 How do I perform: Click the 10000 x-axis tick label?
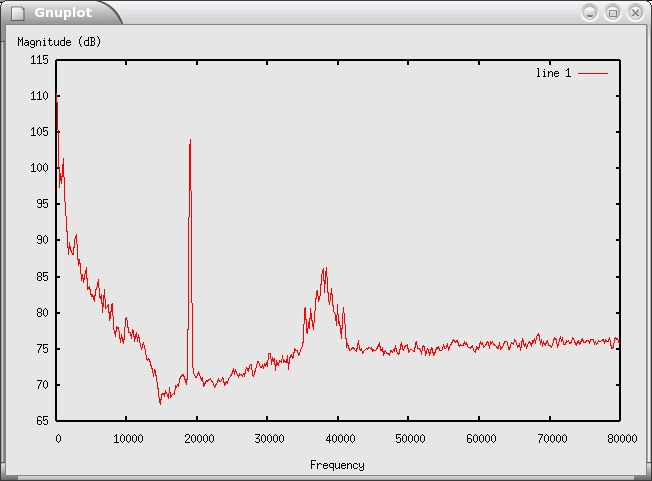tap(127, 438)
